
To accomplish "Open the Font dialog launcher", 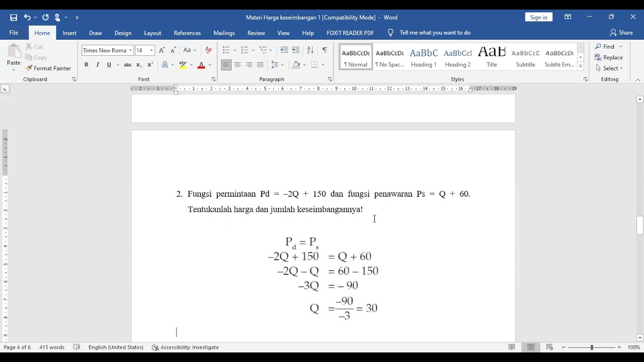I will pos(213,79).
